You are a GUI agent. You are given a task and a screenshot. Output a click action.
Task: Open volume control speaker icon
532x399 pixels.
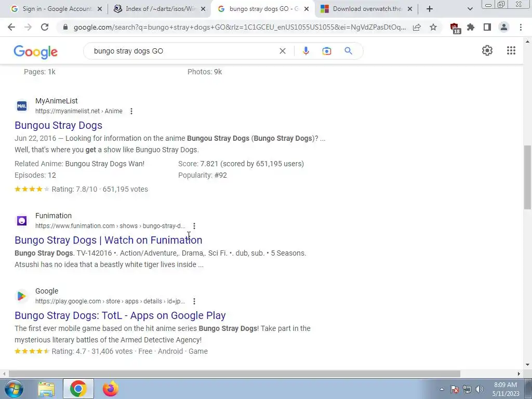tap(480, 389)
